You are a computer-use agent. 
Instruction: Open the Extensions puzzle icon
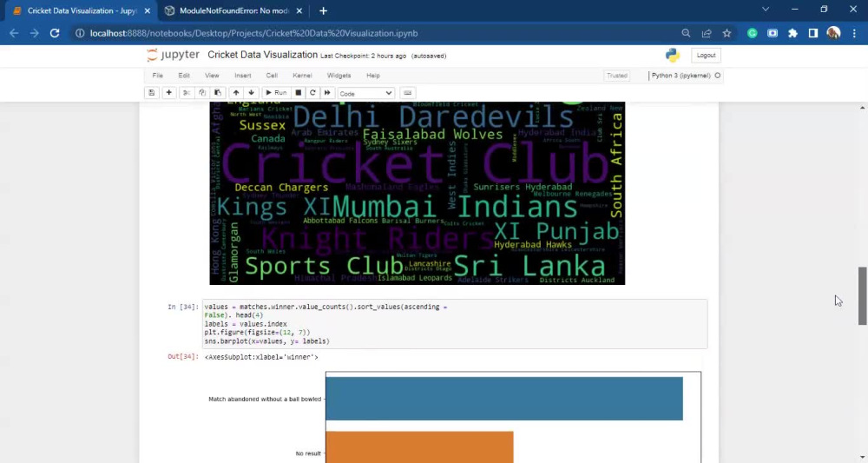point(792,33)
